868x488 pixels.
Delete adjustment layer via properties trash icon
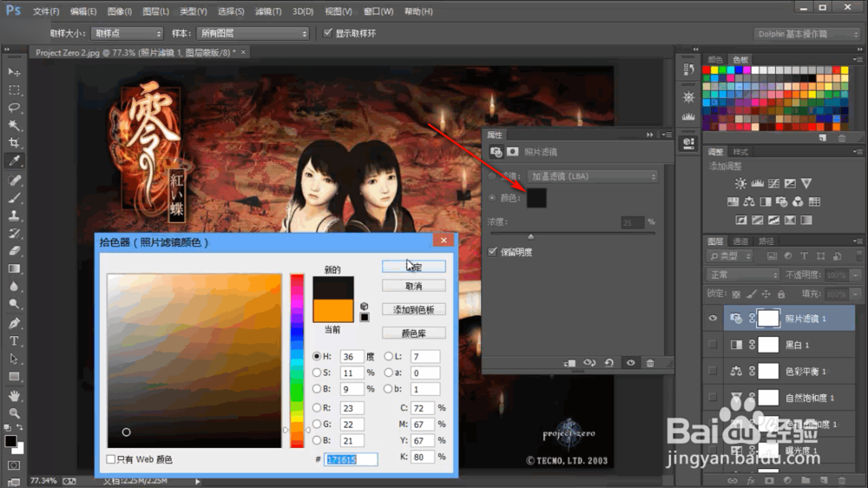650,363
